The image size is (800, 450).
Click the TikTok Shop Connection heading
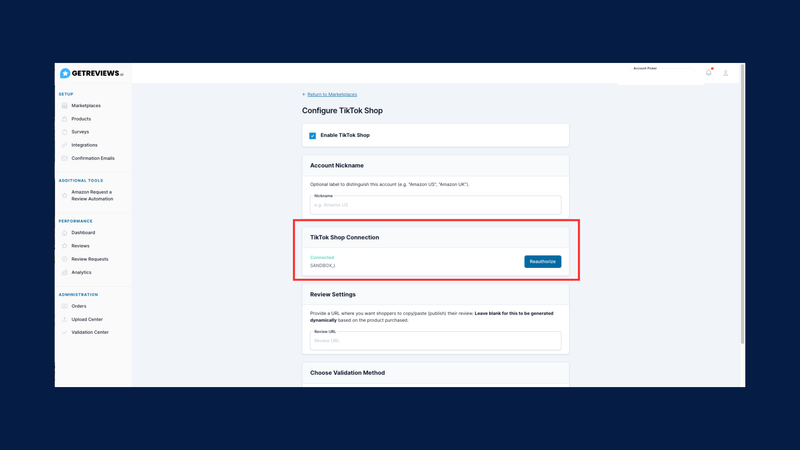344,237
